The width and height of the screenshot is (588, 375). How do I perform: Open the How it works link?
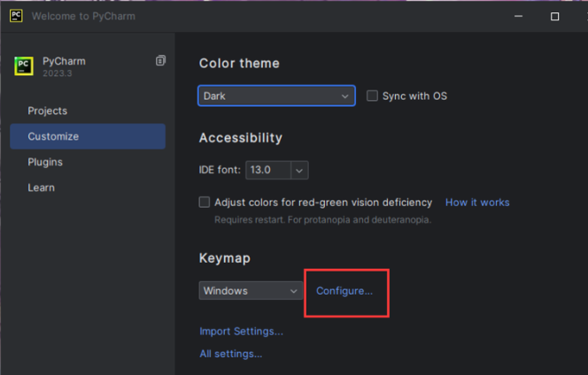[477, 203]
